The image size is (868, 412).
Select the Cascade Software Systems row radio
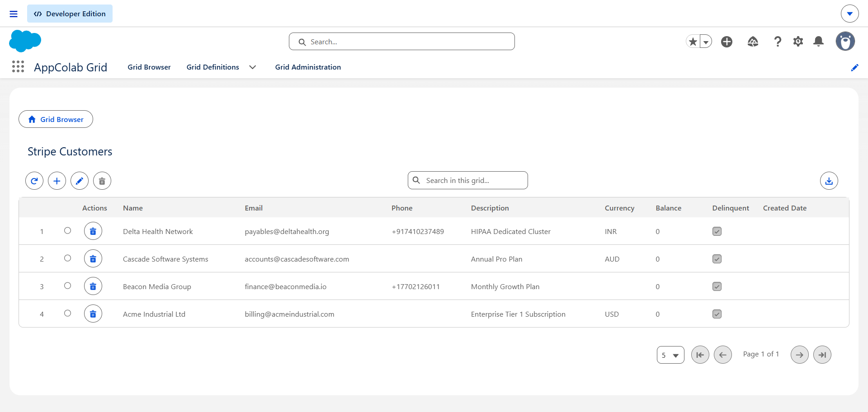[x=67, y=258]
